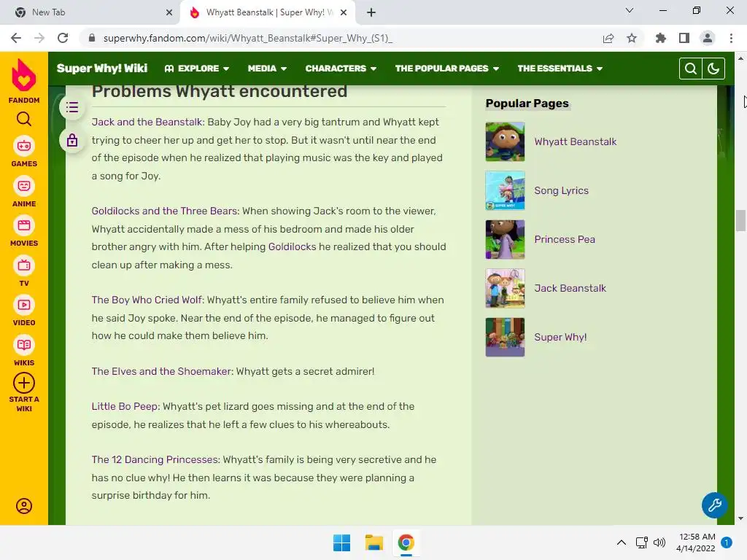Viewport: 747px width, 560px height.
Task: Open the Windows Start menu
Action: [x=341, y=542]
